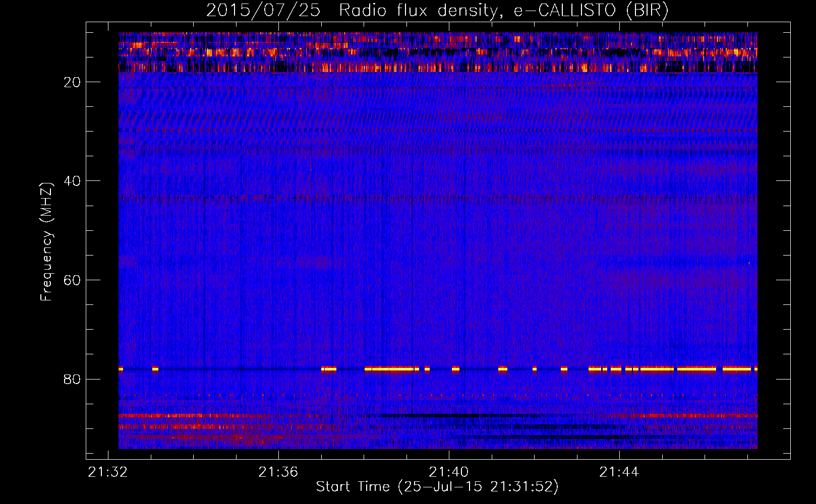Click the 60 MHz tick label
This screenshot has width=816, height=504.
[72, 280]
